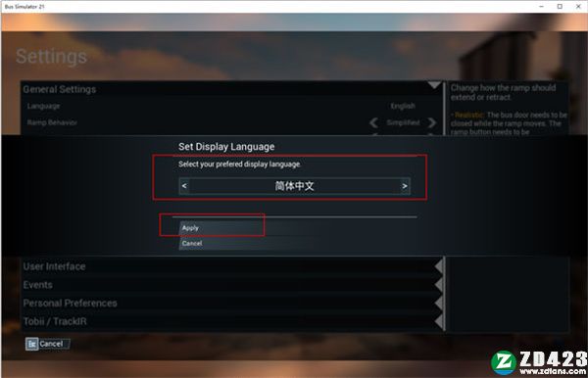This screenshot has width=588, height=378.
Task: Select the next display language arrow
Action: tap(405, 186)
